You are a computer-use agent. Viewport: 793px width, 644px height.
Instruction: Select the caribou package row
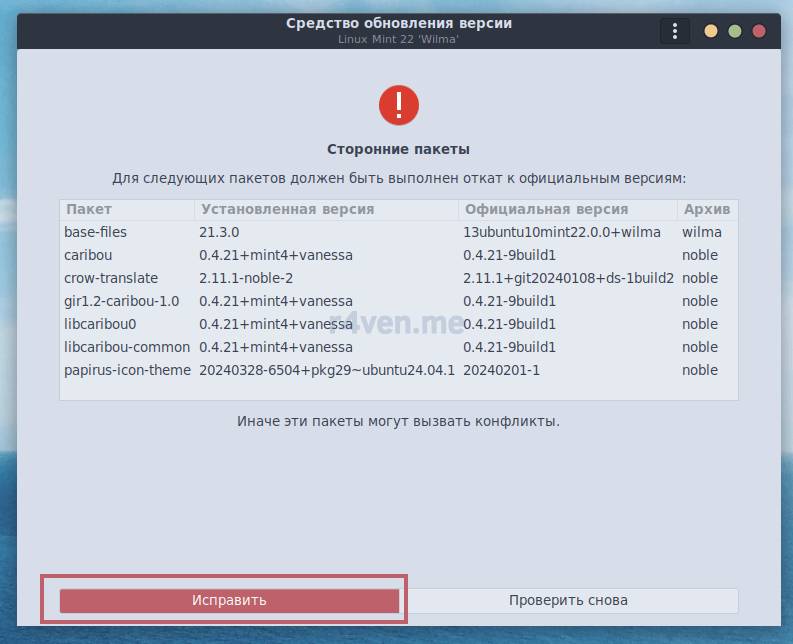click(x=88, y=255)
